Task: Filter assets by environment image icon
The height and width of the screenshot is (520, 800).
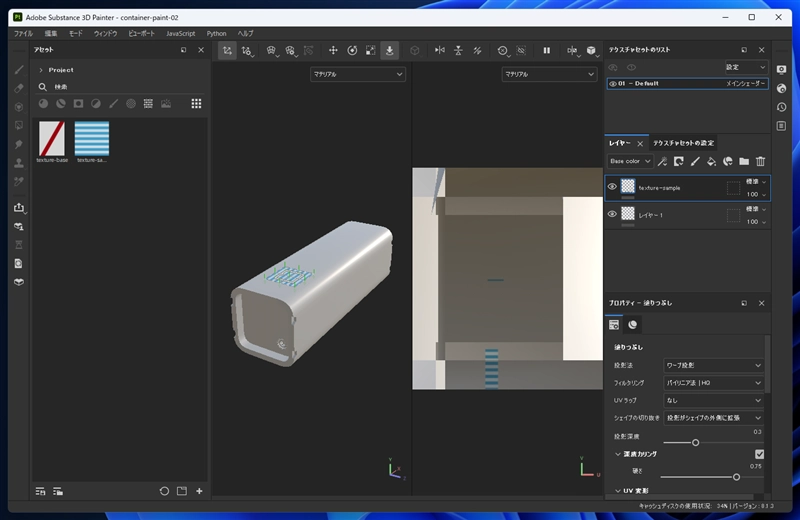Action: (x=166, y=104)
